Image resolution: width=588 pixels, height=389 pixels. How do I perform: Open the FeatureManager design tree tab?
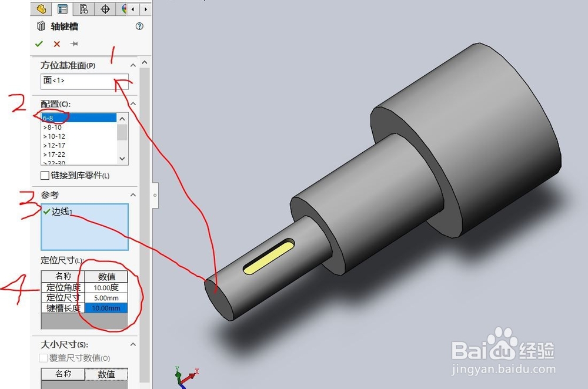41,9
